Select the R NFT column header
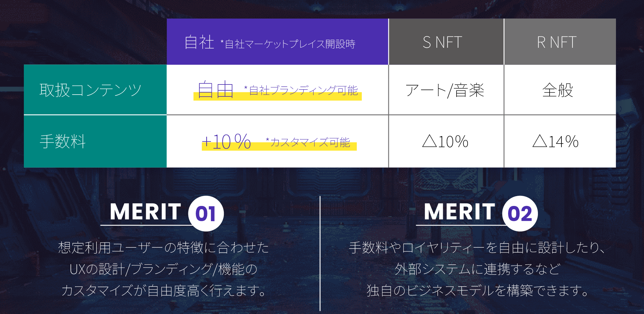Viewport: 644px width, 314px height. pos(557,42)
